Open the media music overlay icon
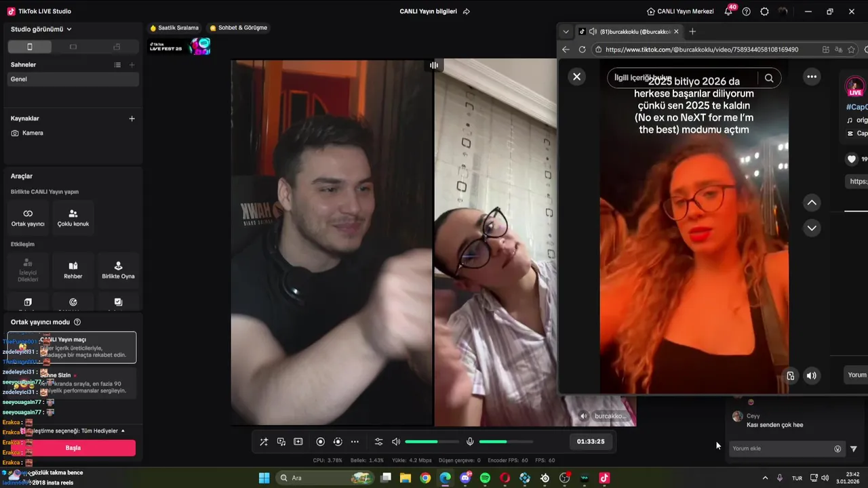Viewport: 868px width, 488px height. (281, 442)
